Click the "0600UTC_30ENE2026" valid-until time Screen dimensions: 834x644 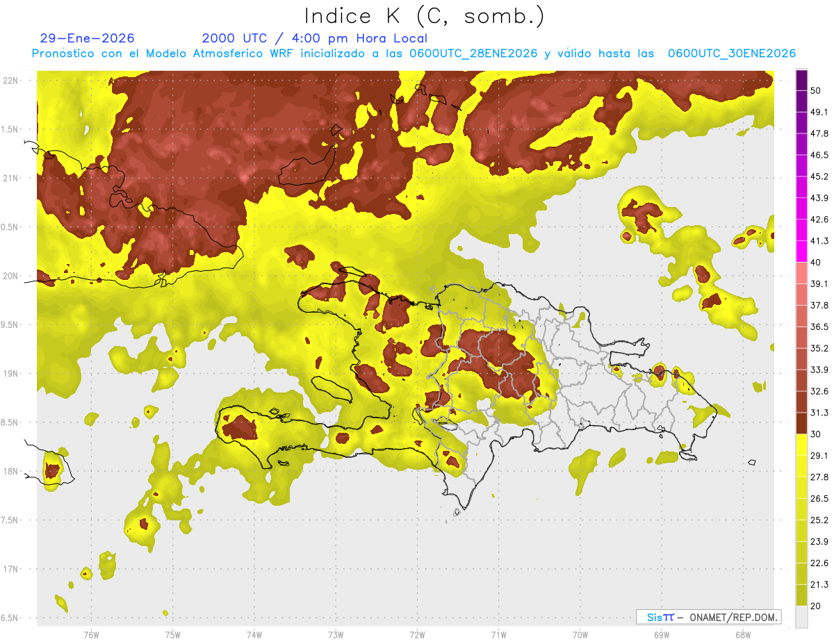point(732,53)
